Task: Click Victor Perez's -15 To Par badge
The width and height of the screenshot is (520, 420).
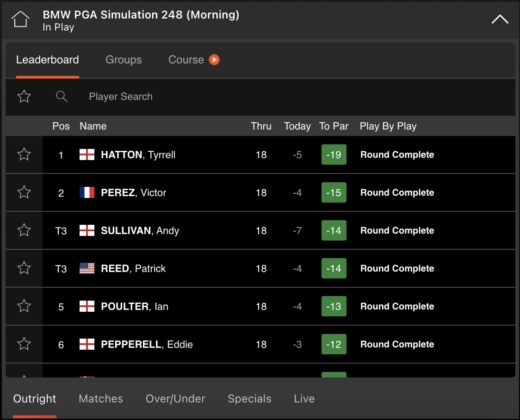Action: point(334,192)
